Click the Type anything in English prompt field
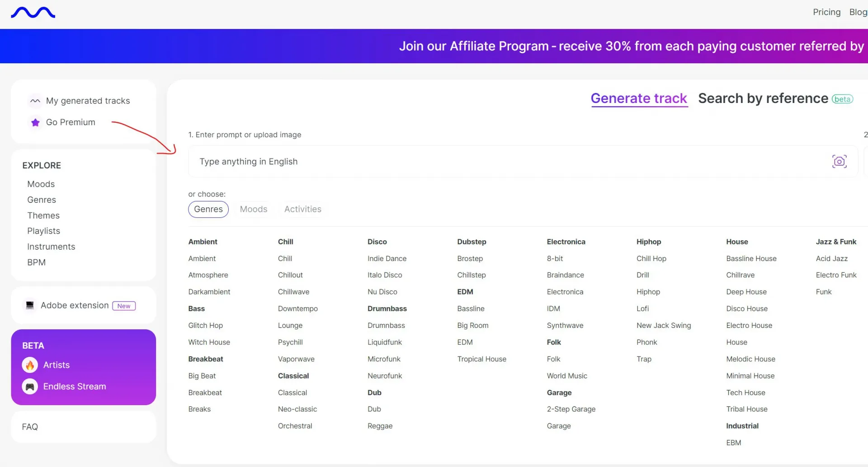 click(497, 162)
